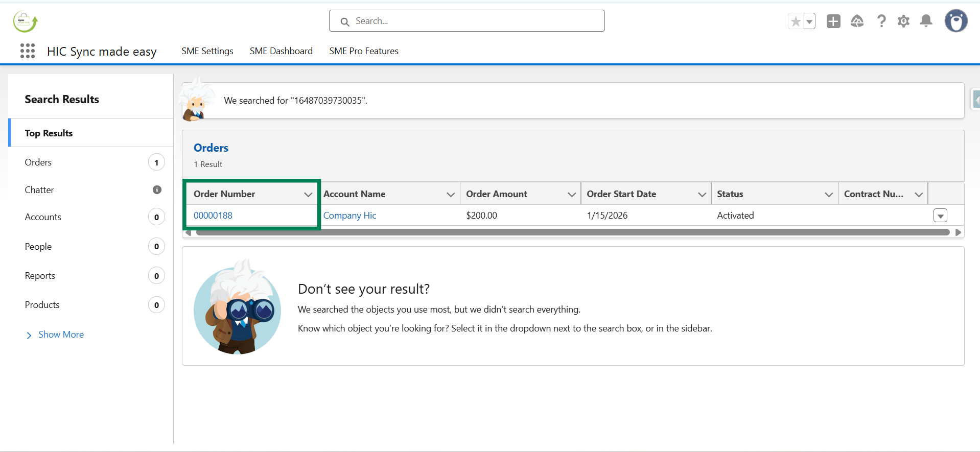The width and height of the screenshot is (980, 452).
Task: Click the Activated status cell
Action: click(735, 216)
